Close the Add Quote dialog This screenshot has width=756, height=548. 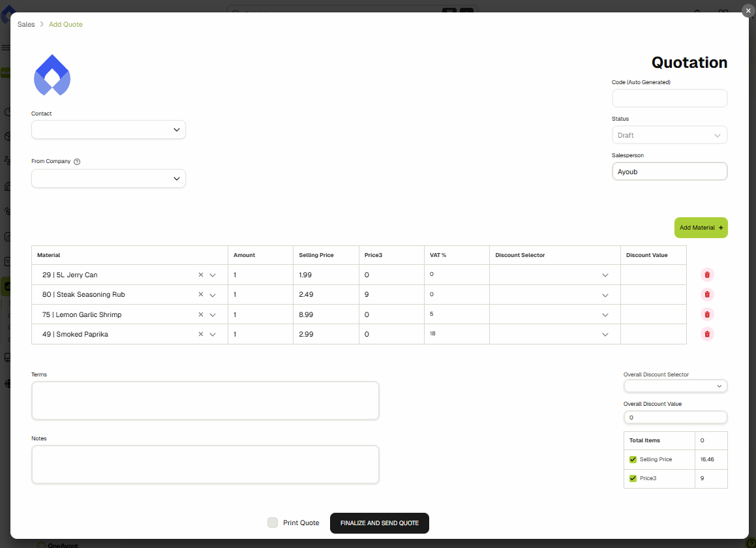pos(748,11)
